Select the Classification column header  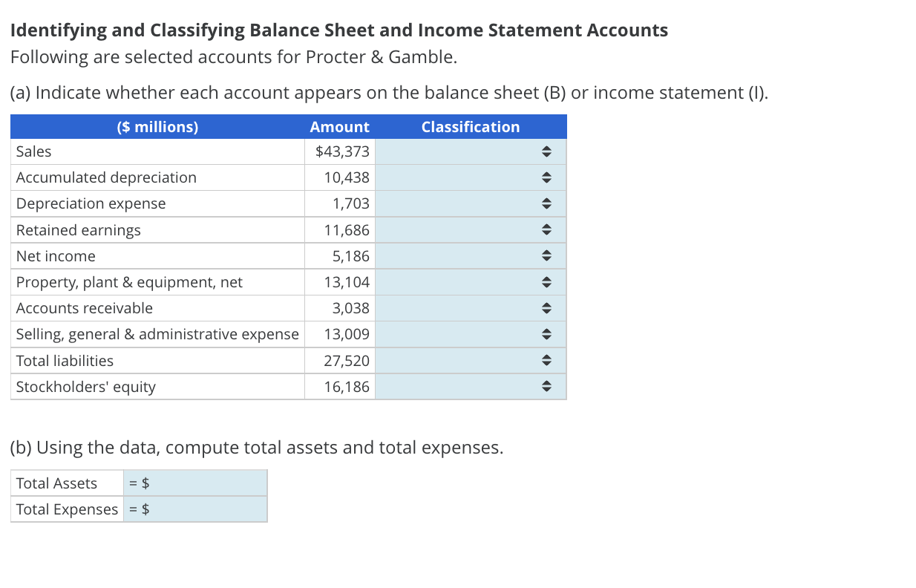point(471,126)
